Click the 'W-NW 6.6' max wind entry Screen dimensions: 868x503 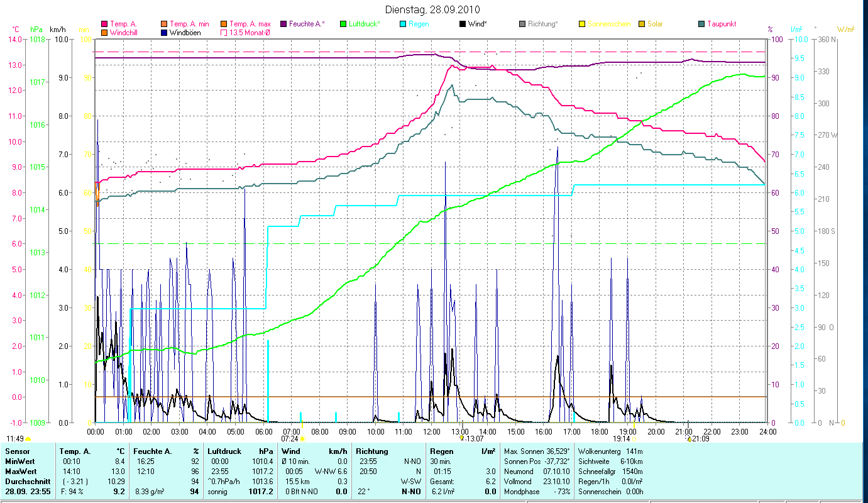tap(332, 471)
